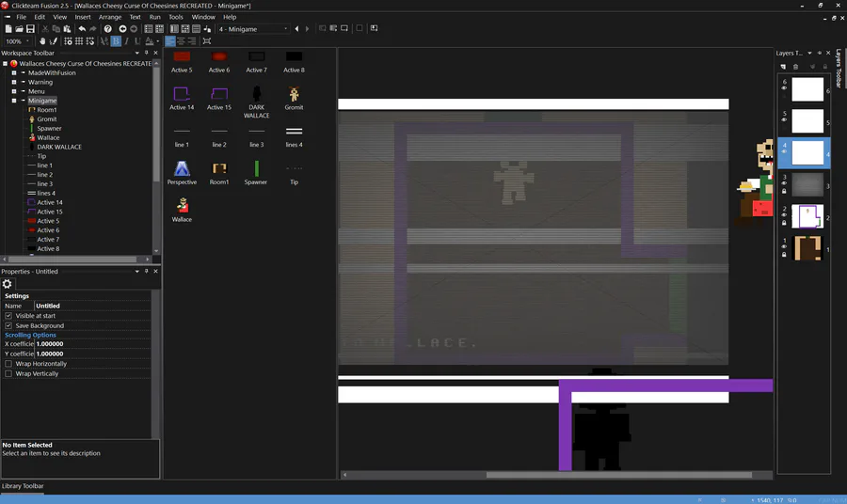Screen dimensions: 847x504
Task: Center align the text
Action: point(181,41)
